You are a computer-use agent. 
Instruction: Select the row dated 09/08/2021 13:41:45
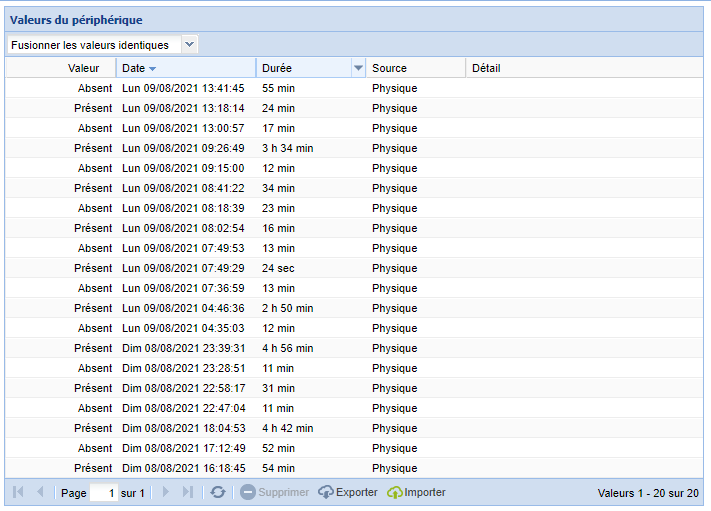coord(354,88)
